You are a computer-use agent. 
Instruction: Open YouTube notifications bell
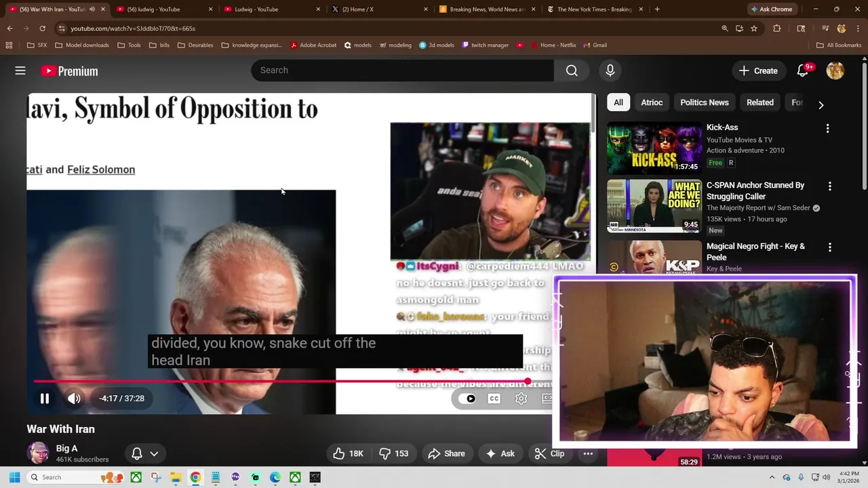803,70
